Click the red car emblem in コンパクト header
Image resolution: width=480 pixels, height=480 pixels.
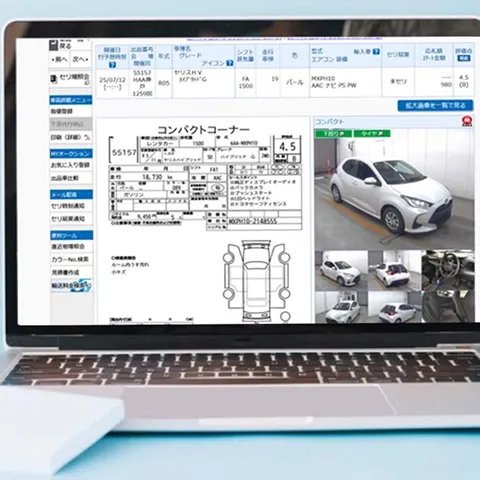pyautogui.click(x=467, y=121)
